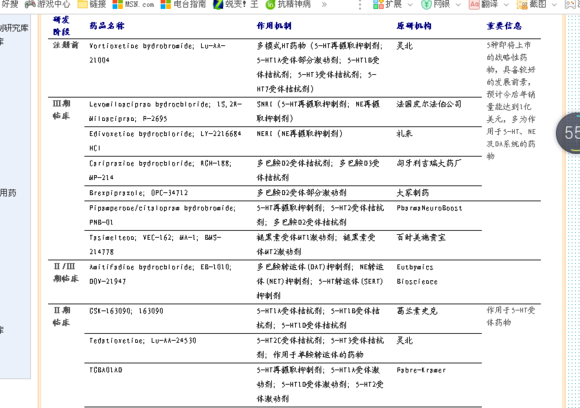Open the 抗精神病 bookmark with green icon

pyautogui.click(x=288, y=4)
